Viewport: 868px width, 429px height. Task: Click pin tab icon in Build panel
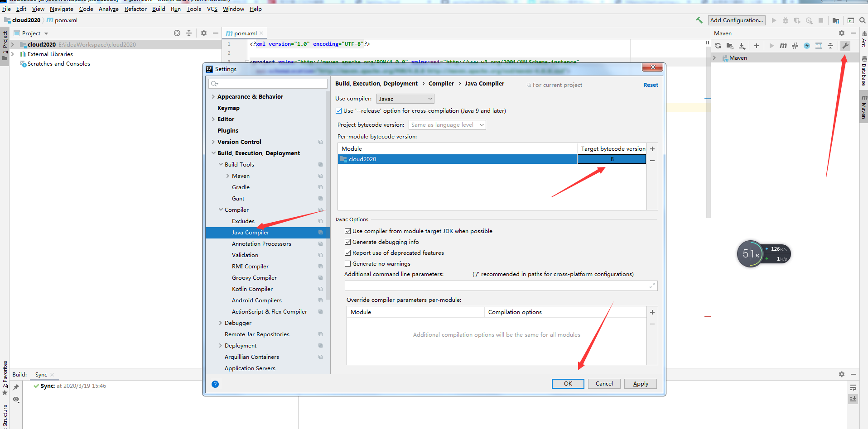click(x=16, y=387)
